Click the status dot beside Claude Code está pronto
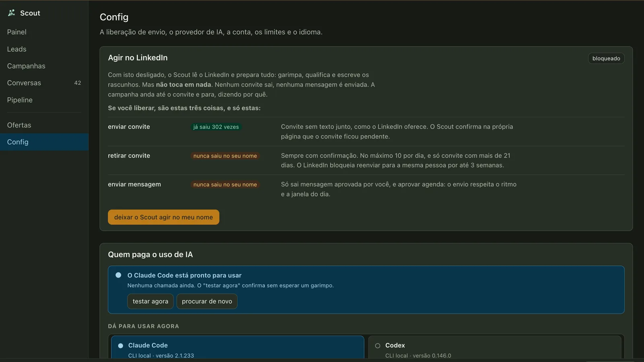The height and width of the screenshot is (362, 644). click(118, 275)
